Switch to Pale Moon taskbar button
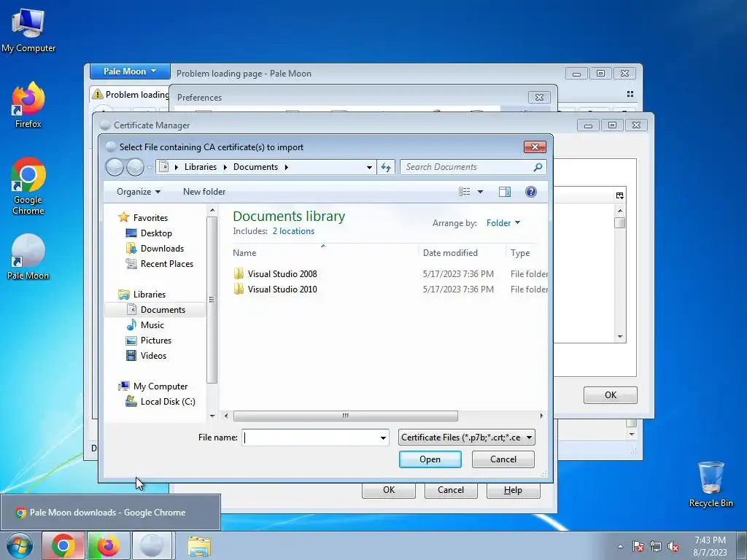The image size is (747, 560). pos(152,545)
